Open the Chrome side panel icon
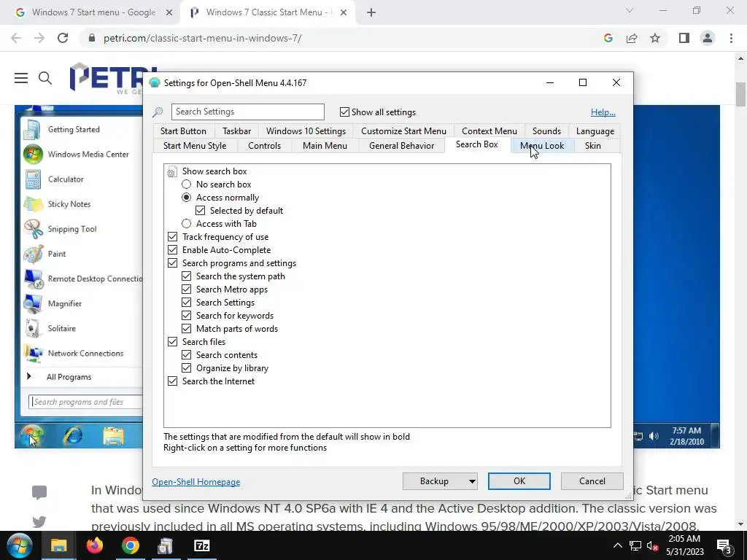This screenshot has width=747, height=560. (x=684, y=38)
